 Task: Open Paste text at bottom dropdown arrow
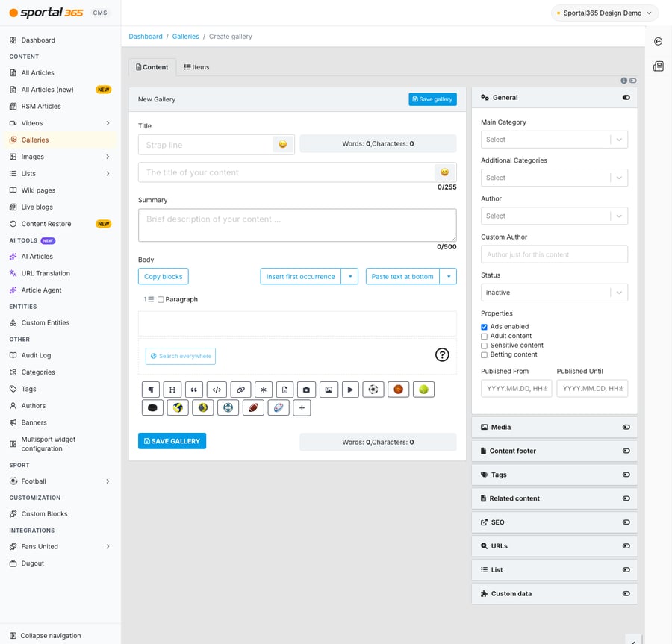click(x=448, y=277)
